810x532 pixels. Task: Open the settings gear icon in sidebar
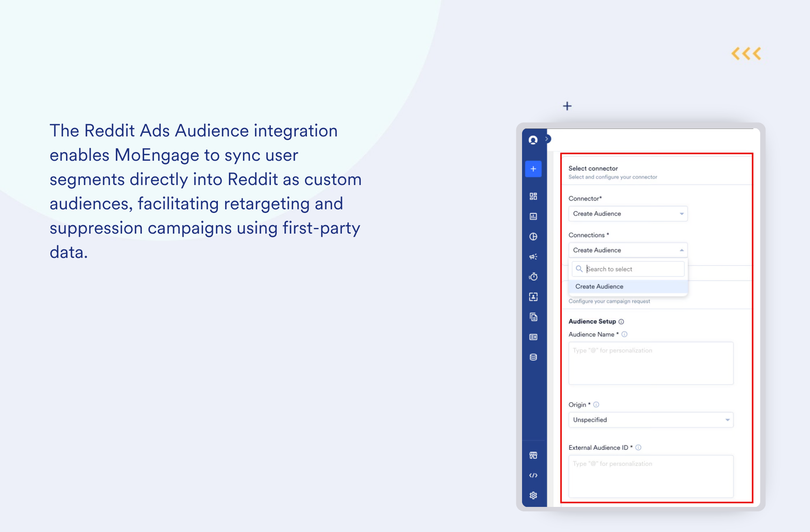(533, 496)
